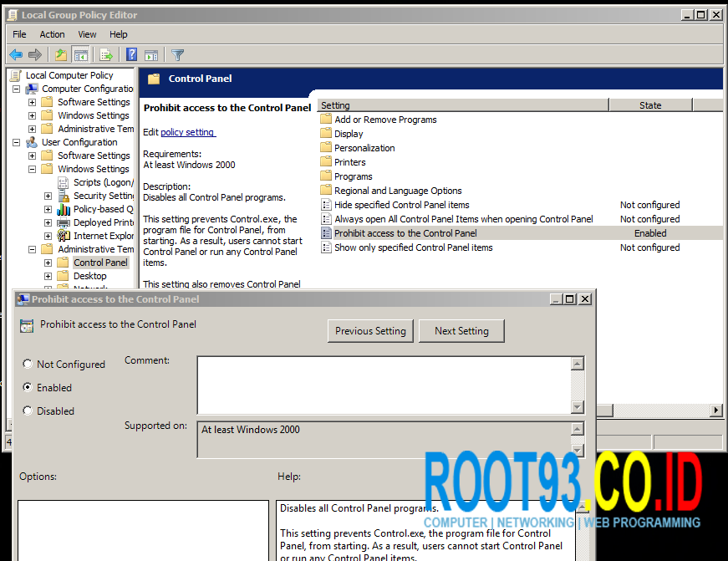Toggle the Show/Hide Console Tree icon
Viewport: 728px width, 561px height.
pos(80,55)
